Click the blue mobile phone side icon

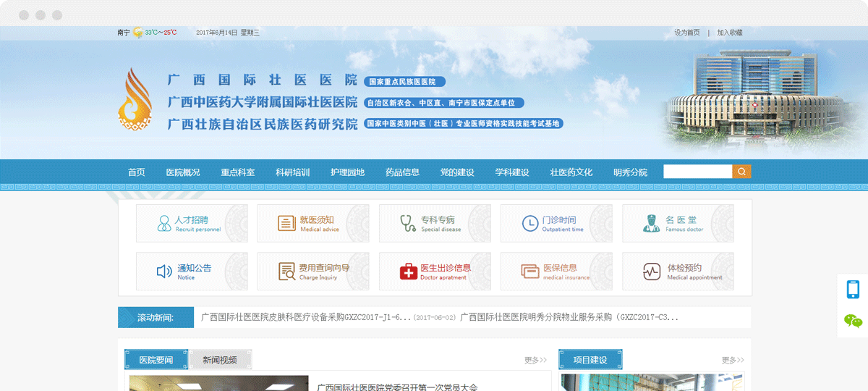(x=853, y=290)
